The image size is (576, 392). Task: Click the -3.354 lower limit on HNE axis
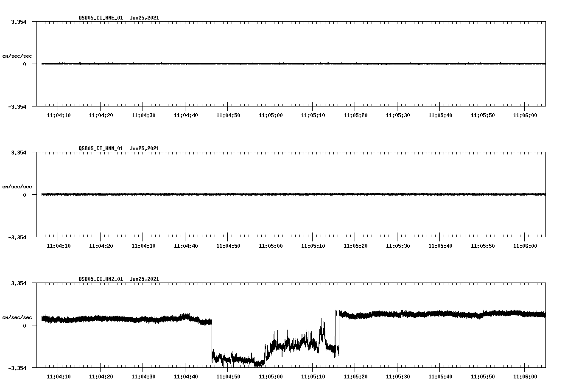tap(17, 106)
